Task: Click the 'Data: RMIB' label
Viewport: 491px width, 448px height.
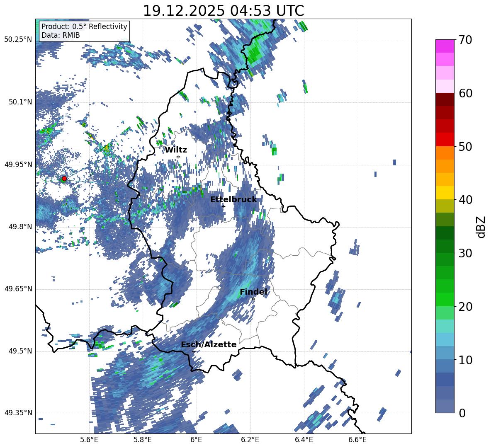Action: (61, 35)
